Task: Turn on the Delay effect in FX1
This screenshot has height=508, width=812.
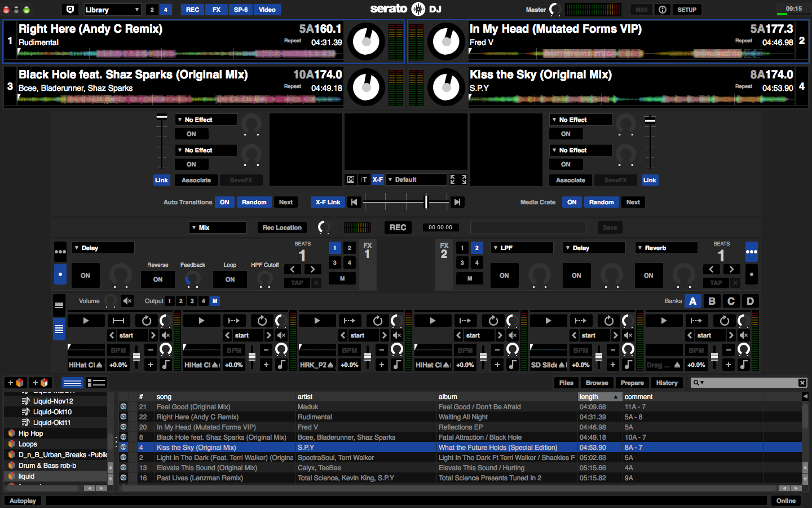Action: pos(86,275)
